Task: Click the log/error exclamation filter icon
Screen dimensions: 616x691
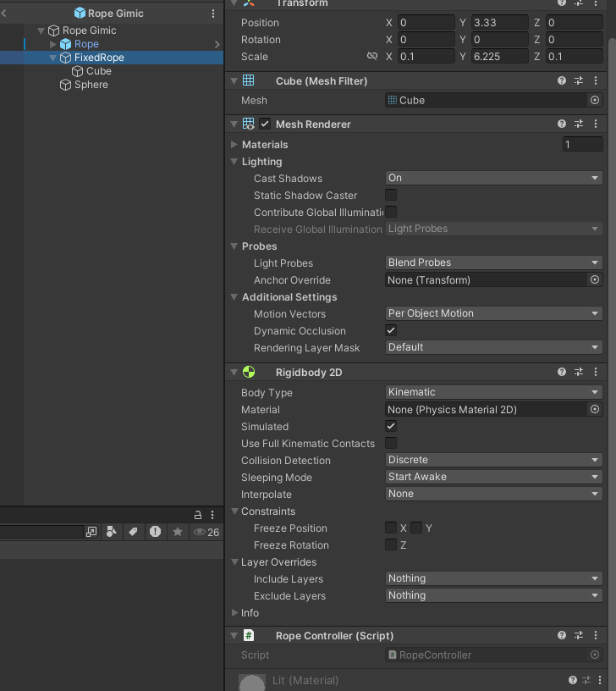Action: tap(155, 532)
